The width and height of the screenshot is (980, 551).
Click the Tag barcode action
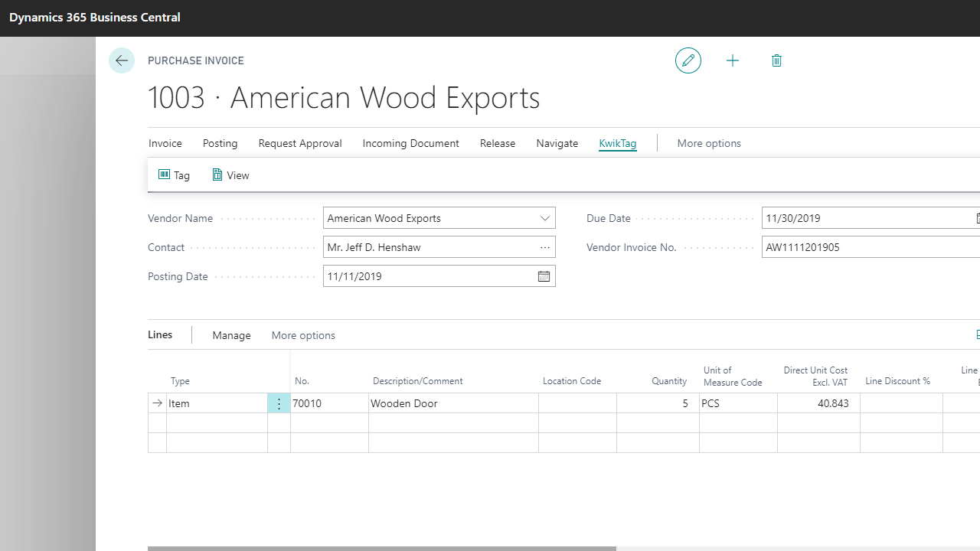click(174, 175)
